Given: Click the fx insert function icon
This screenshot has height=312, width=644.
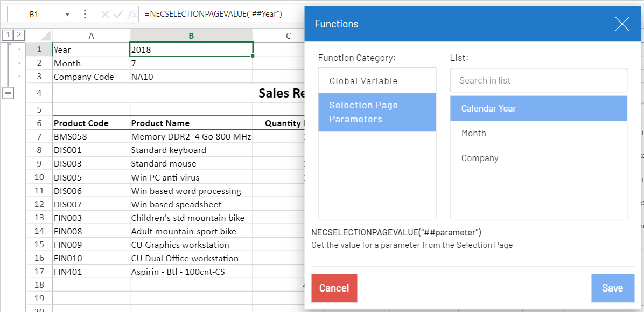Looking at the screenshot, I should pos(131,15).
